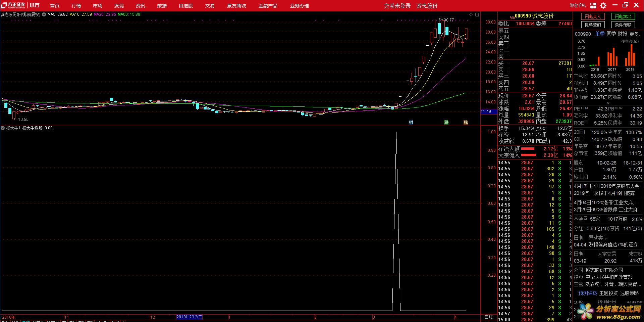This screenshot has height=322, width=644.
Task: Click the 跌 marker on K-line chart
Action: [x=446, y=123]
